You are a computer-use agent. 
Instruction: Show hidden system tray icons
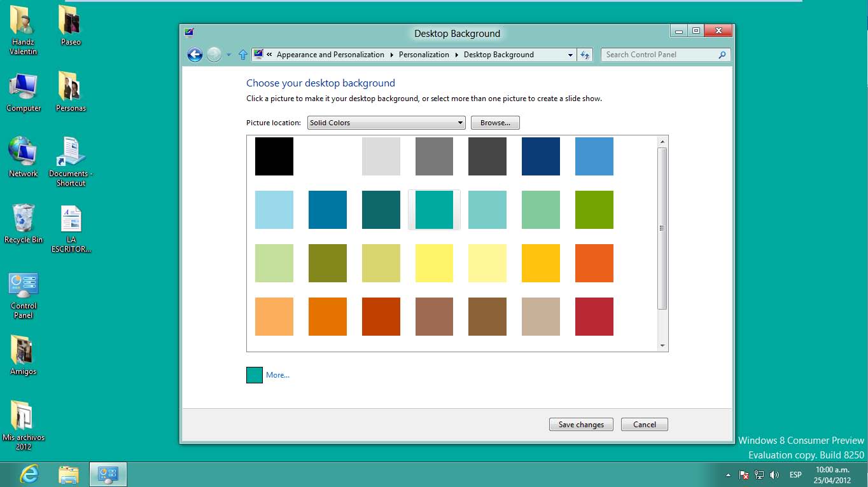728,475
